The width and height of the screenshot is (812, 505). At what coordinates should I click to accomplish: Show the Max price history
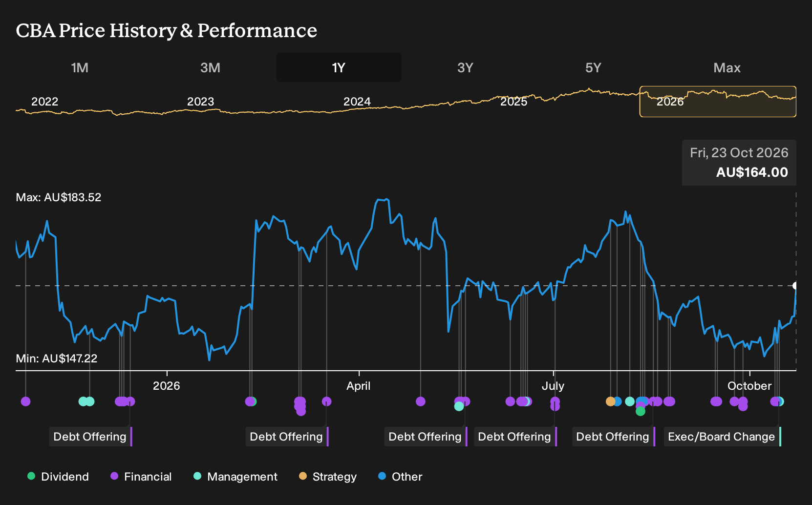tap(727, 67)
